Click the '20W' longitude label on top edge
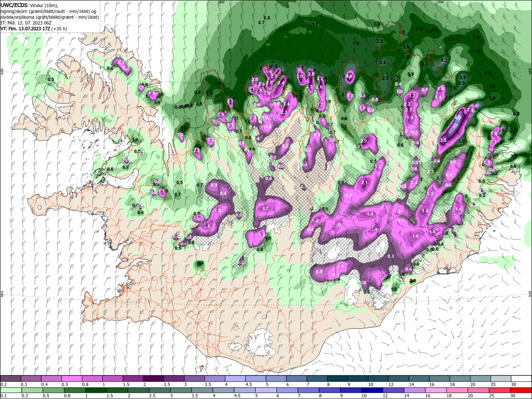The image size is (532, 399). (221, 2)
